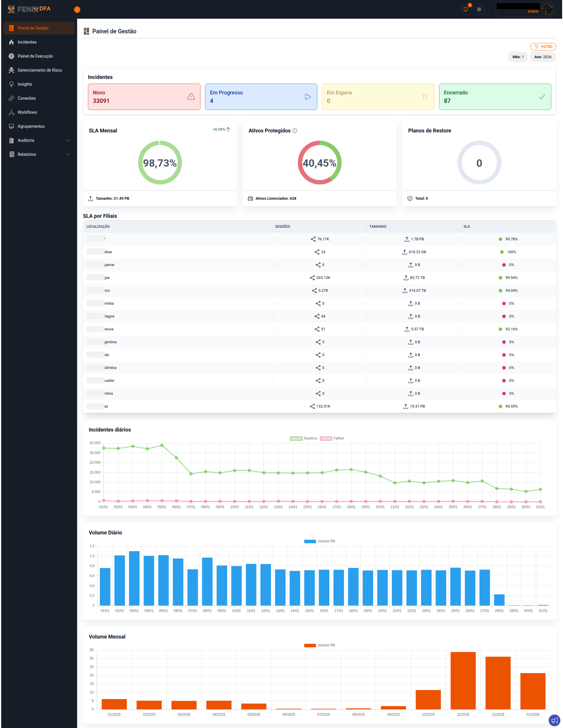Click the Ativos Protegidos info icon

point(295,131)
